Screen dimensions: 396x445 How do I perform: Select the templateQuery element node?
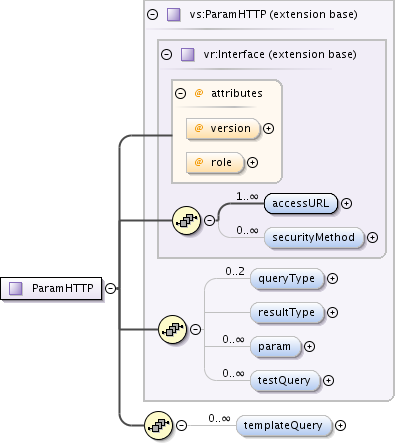coord(284,426)
